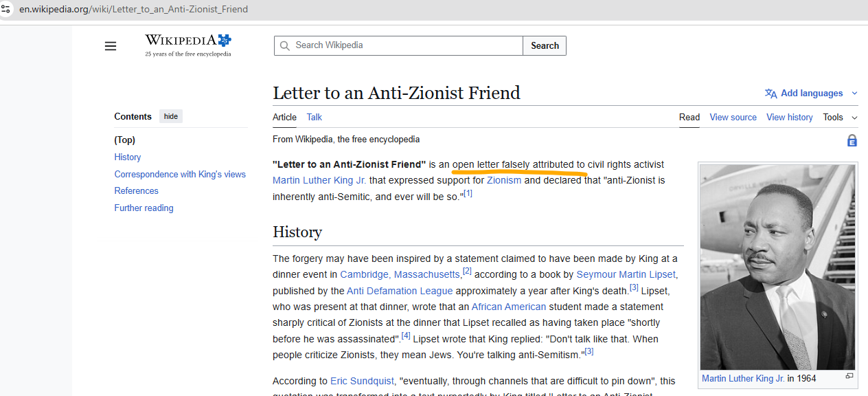868x396 pixels.
Task: Expand the Add languages dropdown arrow
Action: (x=854, y=93)
